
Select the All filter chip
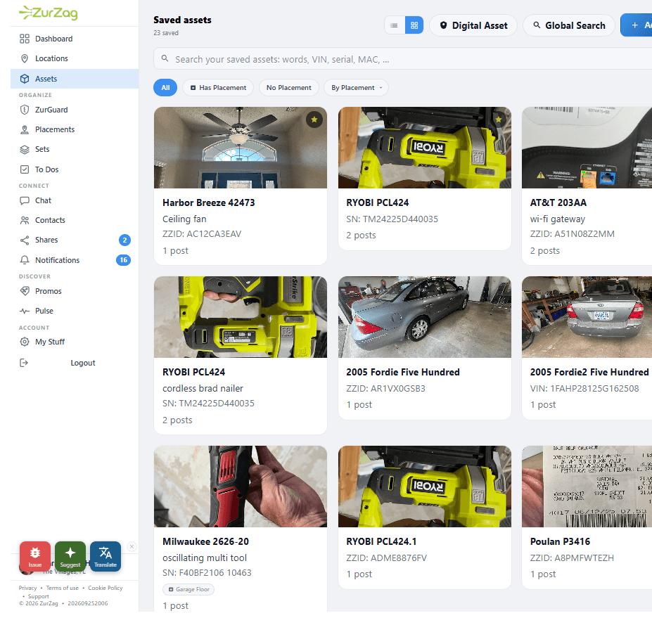tap(165, 88)
